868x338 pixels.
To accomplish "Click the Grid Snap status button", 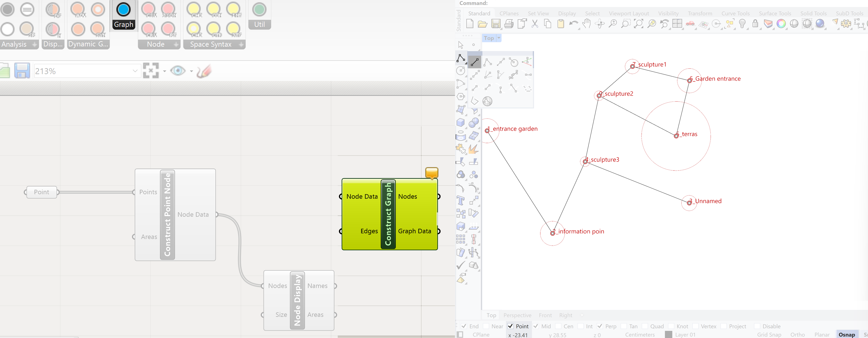I will (769, 335).
